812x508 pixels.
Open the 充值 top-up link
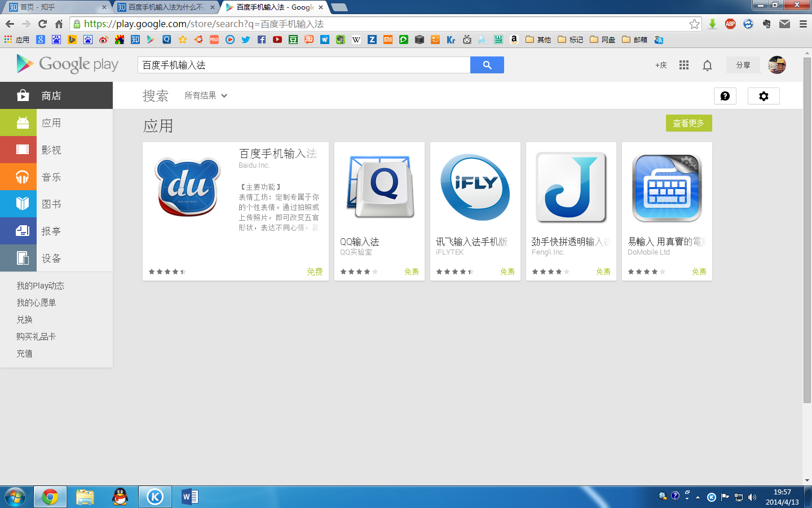click(x=24, y=353)
